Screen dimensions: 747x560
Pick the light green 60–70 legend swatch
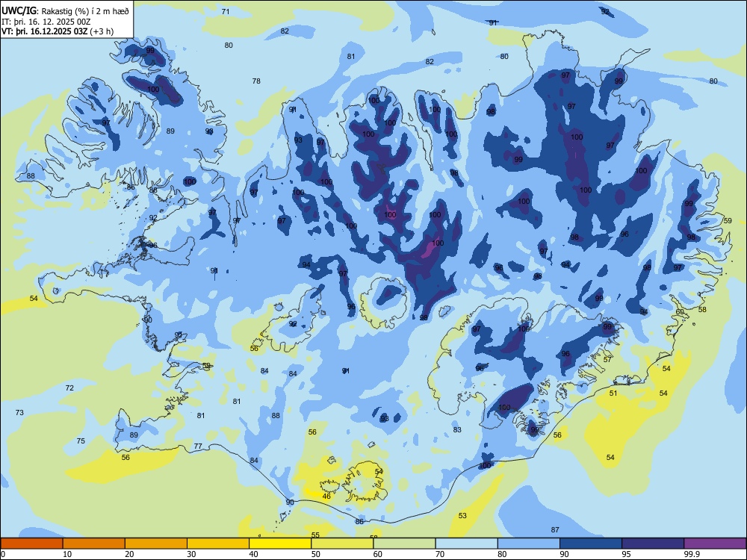point(404,544)
